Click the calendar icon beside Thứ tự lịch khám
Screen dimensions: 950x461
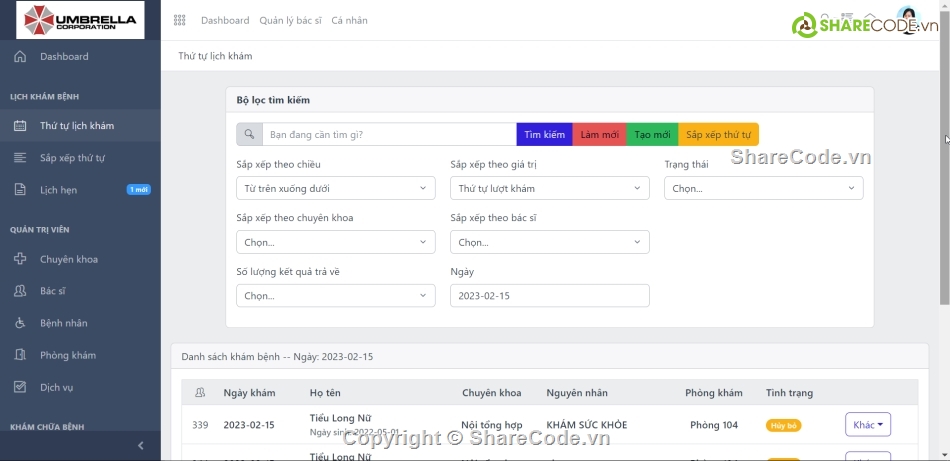pyautogui.click(x=20, y=126)
